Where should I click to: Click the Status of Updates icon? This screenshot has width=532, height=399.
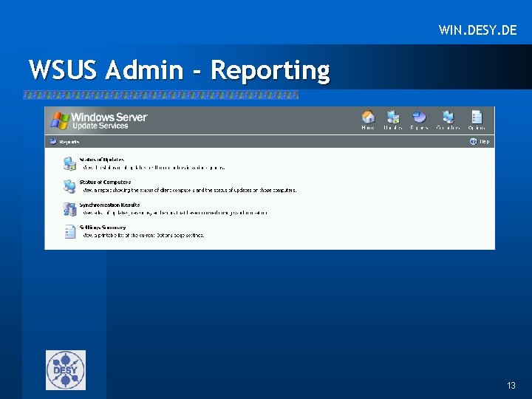point(69,163)
